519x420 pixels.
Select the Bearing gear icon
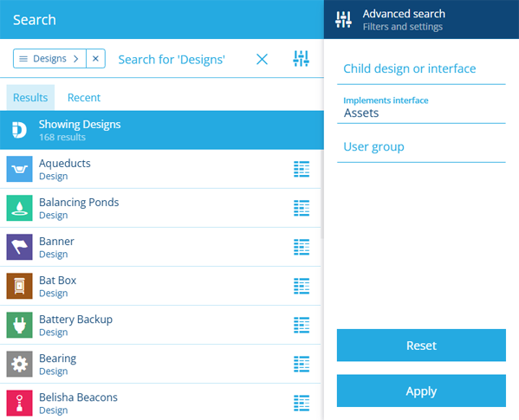tap(20, 364)
